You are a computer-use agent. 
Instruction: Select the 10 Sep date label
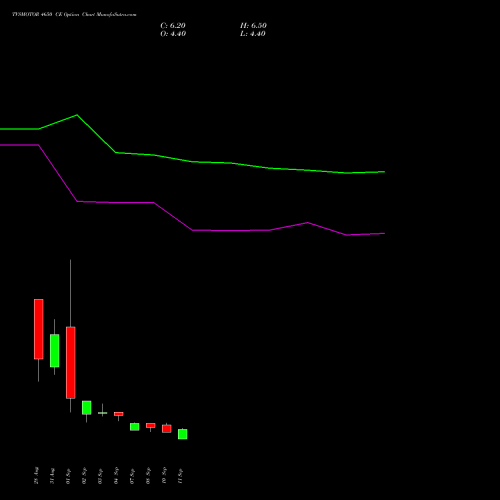coord(164,476)
